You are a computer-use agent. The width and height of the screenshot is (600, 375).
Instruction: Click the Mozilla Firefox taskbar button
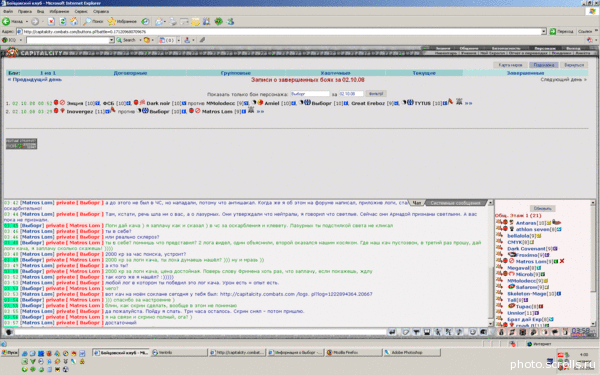coord(354,352)
